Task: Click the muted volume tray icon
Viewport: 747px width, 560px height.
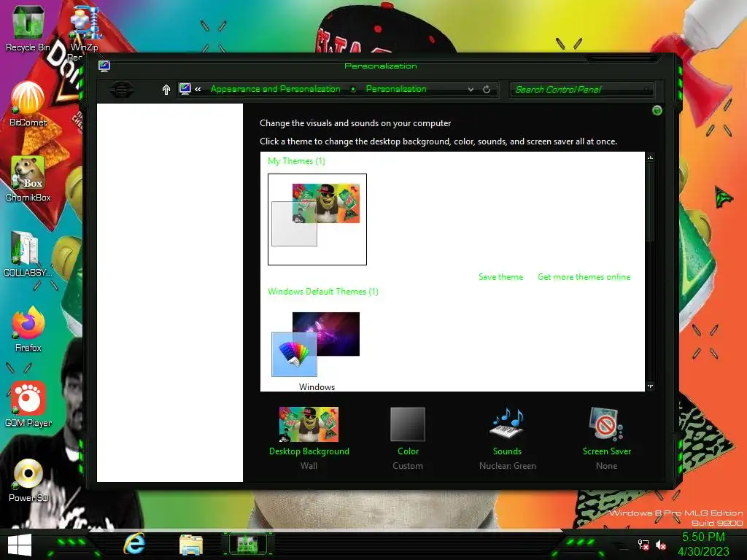Action: click(661, 544)
